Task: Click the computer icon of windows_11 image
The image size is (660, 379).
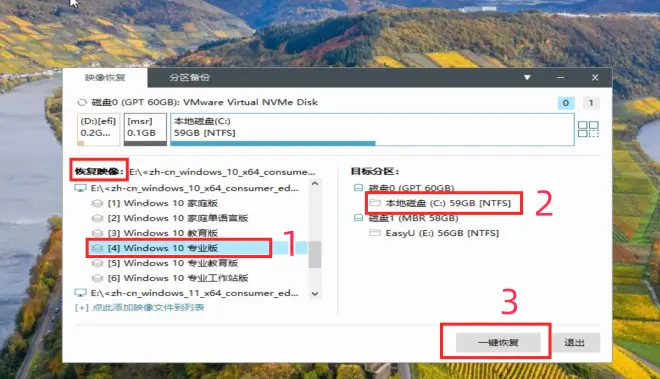Action: [80, 293]
